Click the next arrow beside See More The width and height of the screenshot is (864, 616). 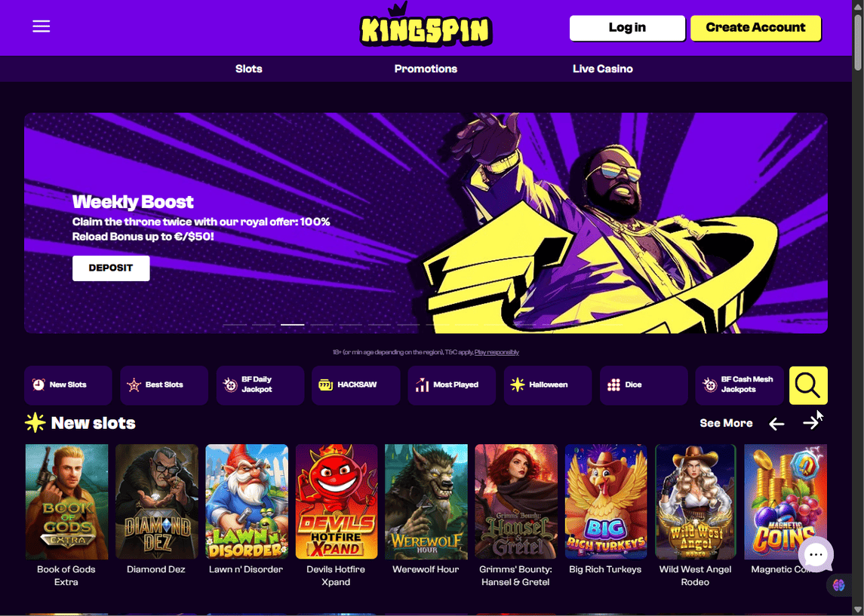(810, 423)
